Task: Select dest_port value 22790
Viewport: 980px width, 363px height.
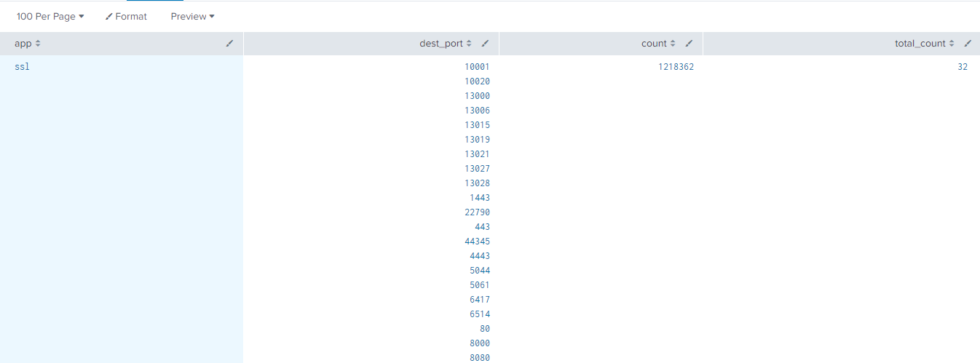Action: click(x=477, y=212)
